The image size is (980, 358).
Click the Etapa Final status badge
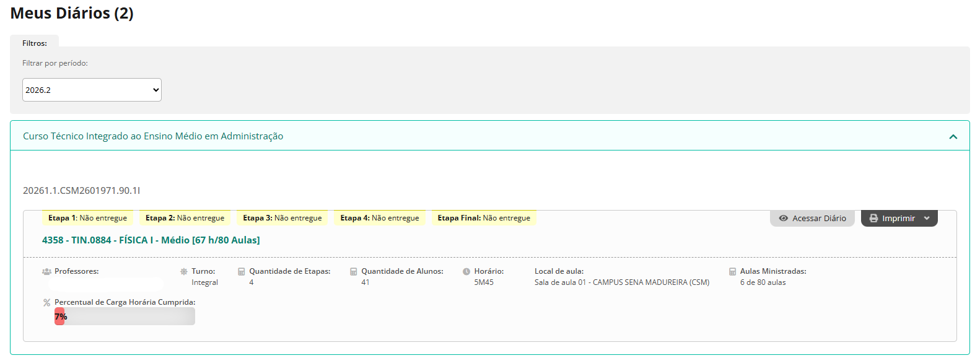[484, 218]
